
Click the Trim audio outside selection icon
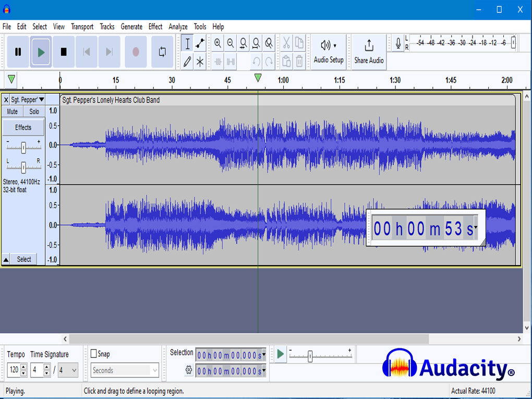pos(217,62)
